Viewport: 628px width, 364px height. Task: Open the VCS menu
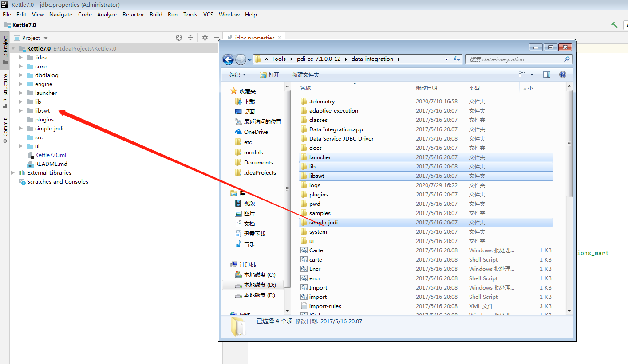coord(208,14)
